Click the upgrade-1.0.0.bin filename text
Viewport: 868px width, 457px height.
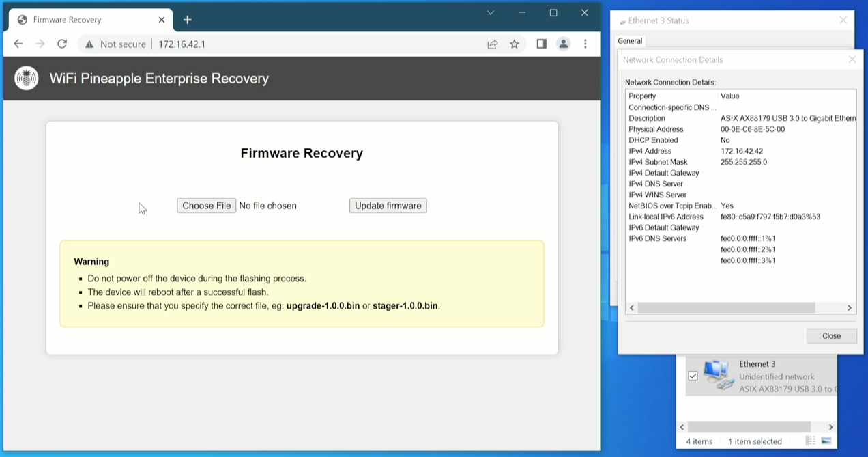(x=323, y=306)
